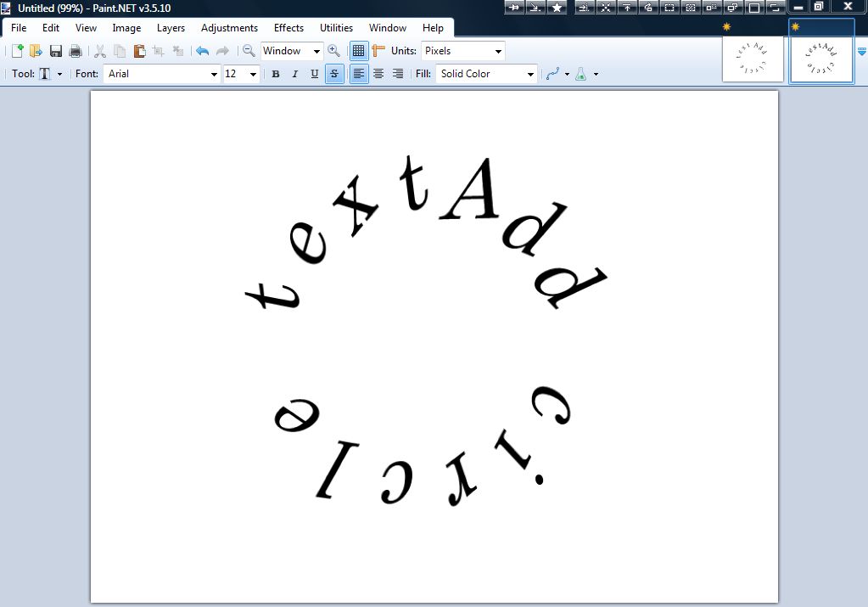This screenshot has height=607, width=868.
Task: Toggle strikethrough text formatting
Action: [333, 74]
